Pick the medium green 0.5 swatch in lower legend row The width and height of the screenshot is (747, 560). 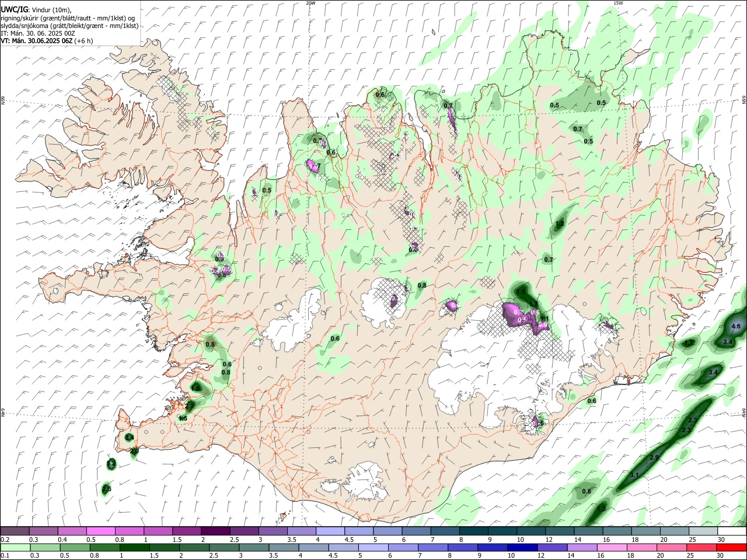point(75,547)
